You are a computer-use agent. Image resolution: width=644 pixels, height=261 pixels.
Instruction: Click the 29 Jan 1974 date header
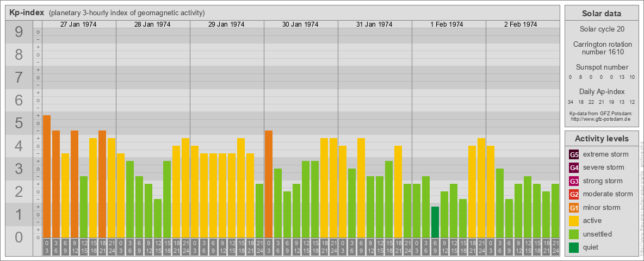click(226, 24)
